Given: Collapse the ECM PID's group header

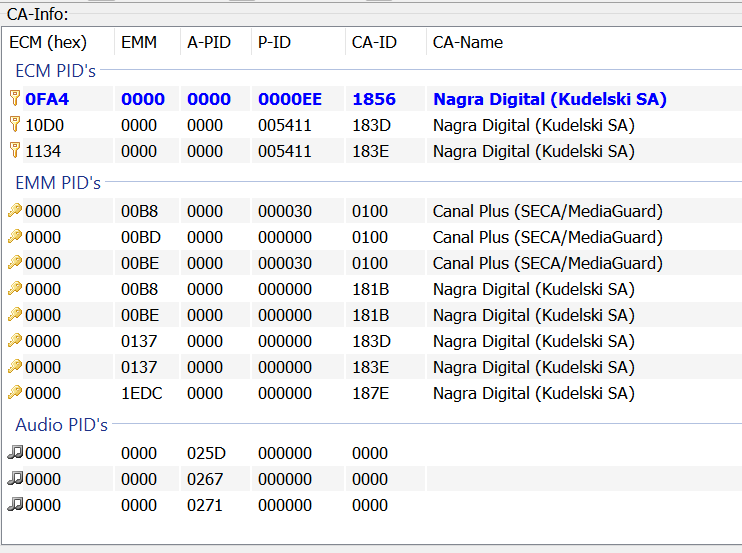Looking at the screenshot, I should (55, 71).
